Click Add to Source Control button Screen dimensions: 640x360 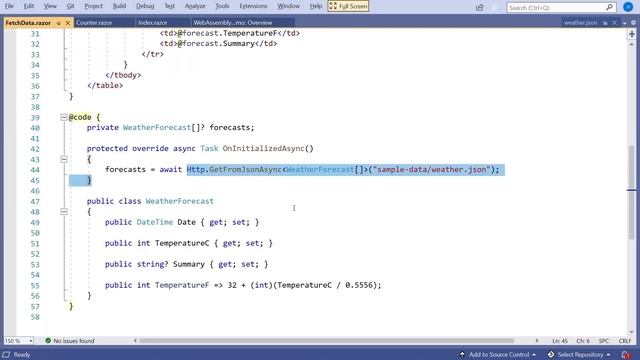pyautogui.click(x=498, y=355)
